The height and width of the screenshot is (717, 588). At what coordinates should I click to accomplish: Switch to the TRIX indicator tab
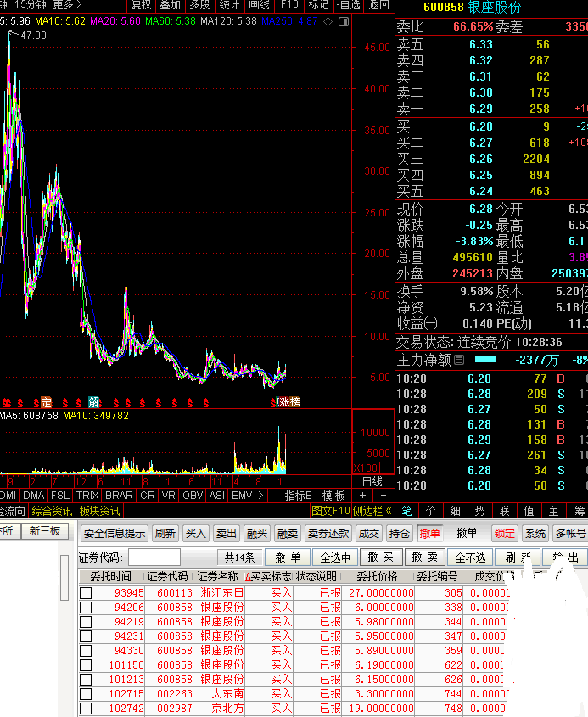tap(87, 496)
